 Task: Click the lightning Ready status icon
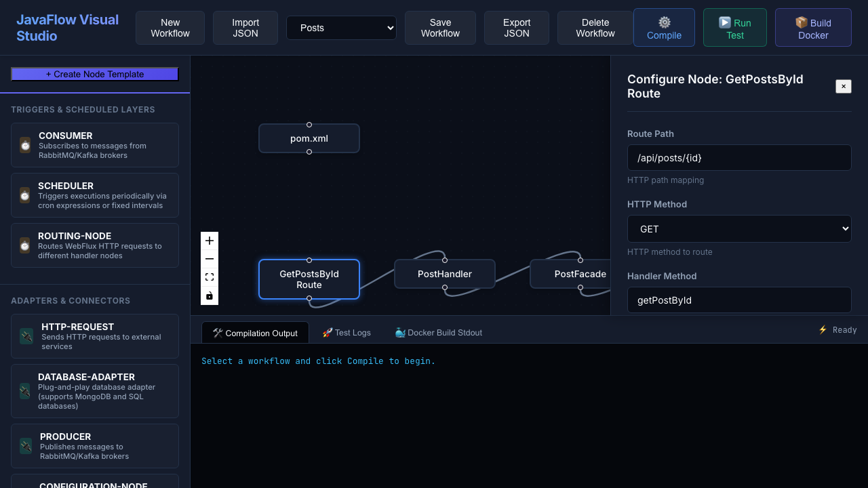tap(823, 329)
